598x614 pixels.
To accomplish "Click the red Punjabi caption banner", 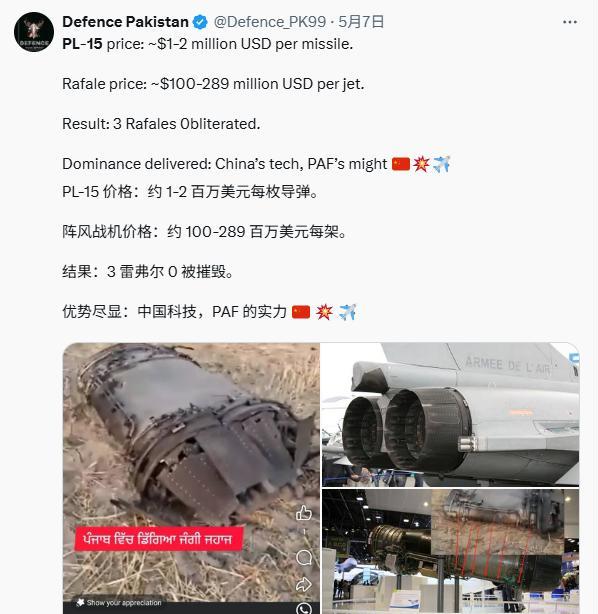I will tap(159, 539).
